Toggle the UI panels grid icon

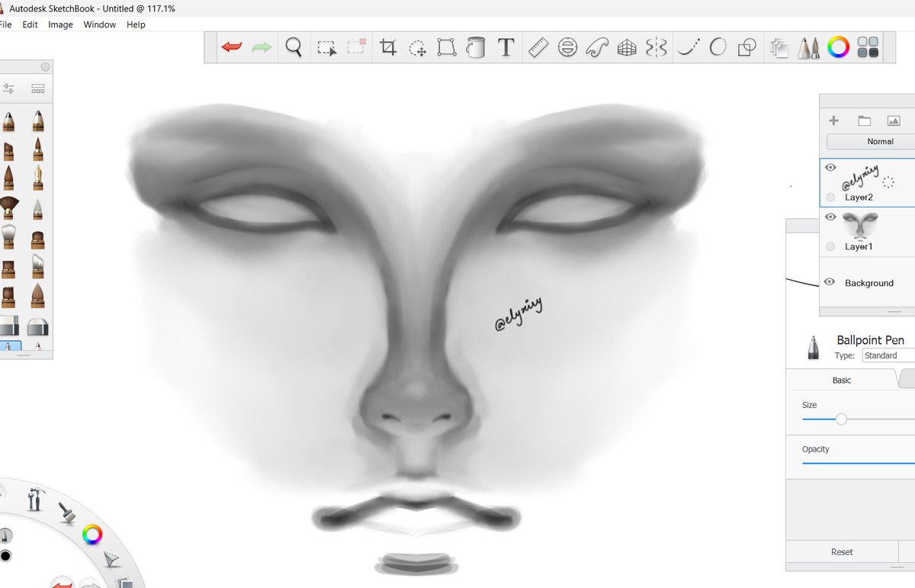[868, 47]
